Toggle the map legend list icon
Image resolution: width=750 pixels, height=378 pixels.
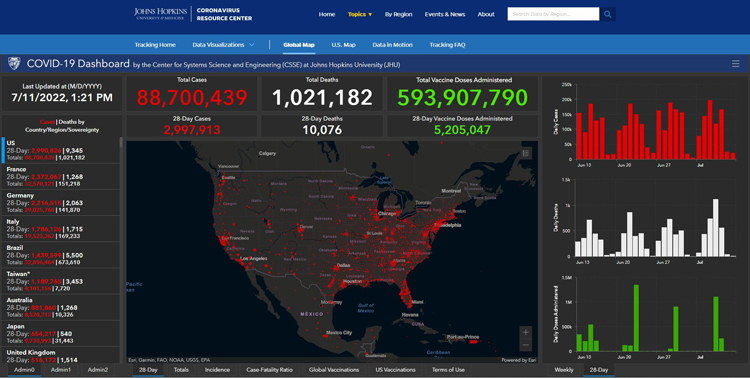click(x=526, y=153)
